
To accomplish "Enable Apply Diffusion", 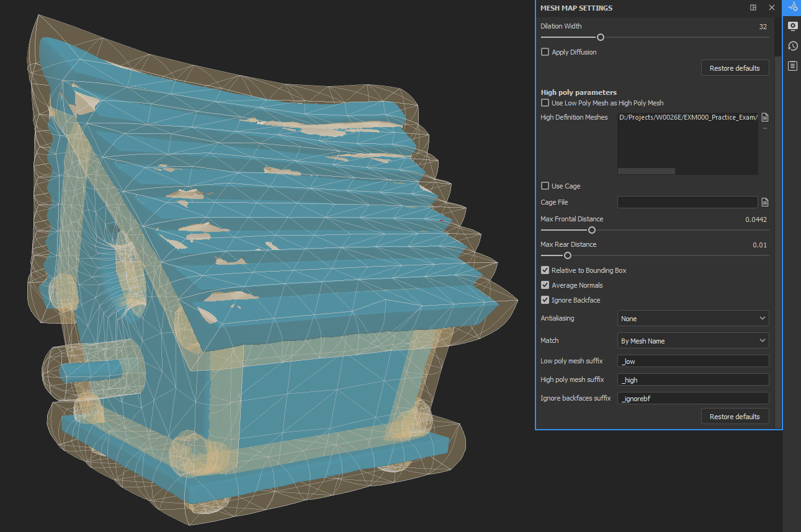I will coord(545,52).
